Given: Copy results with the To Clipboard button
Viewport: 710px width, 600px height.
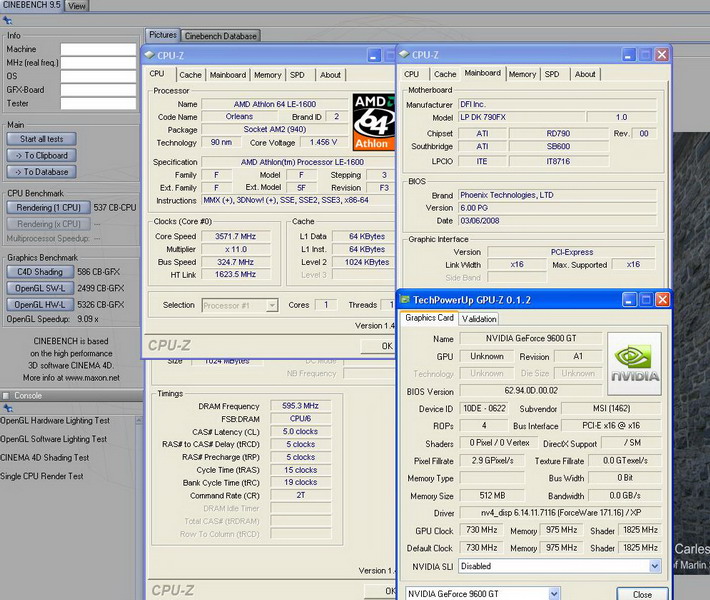Looking at the screenshot, I should [x=42, y=156].
